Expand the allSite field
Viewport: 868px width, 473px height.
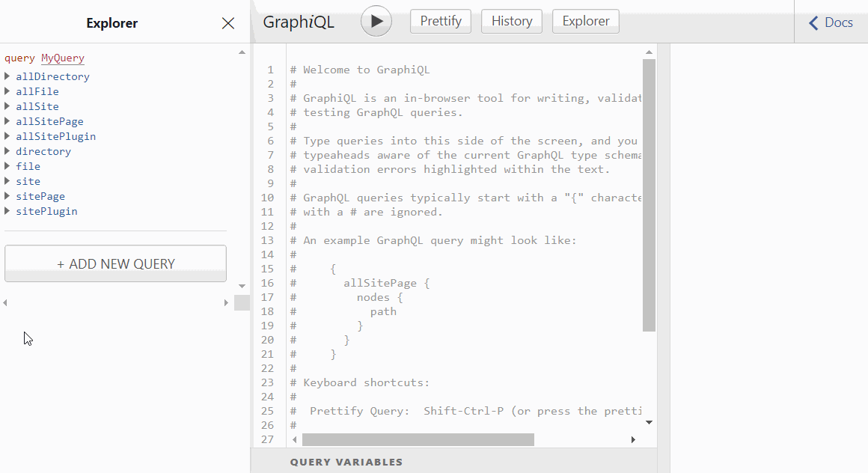[7, 106]
